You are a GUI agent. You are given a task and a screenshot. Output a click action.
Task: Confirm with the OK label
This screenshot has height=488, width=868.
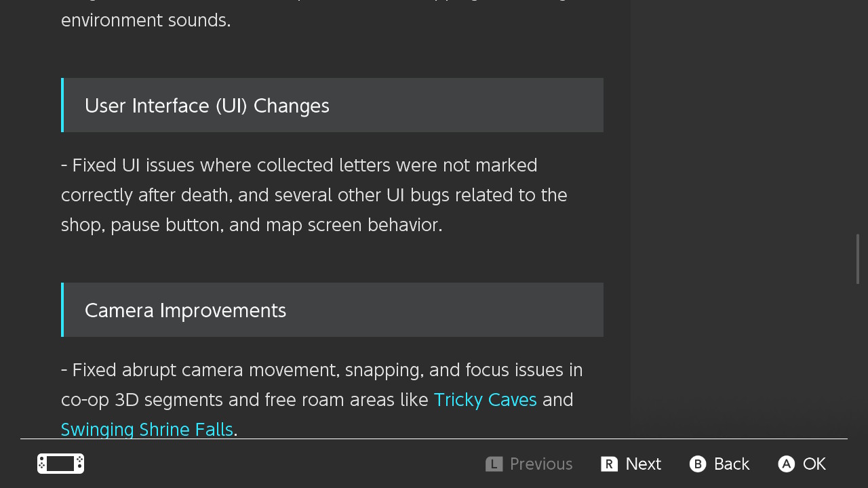click(x=814, y=464)
